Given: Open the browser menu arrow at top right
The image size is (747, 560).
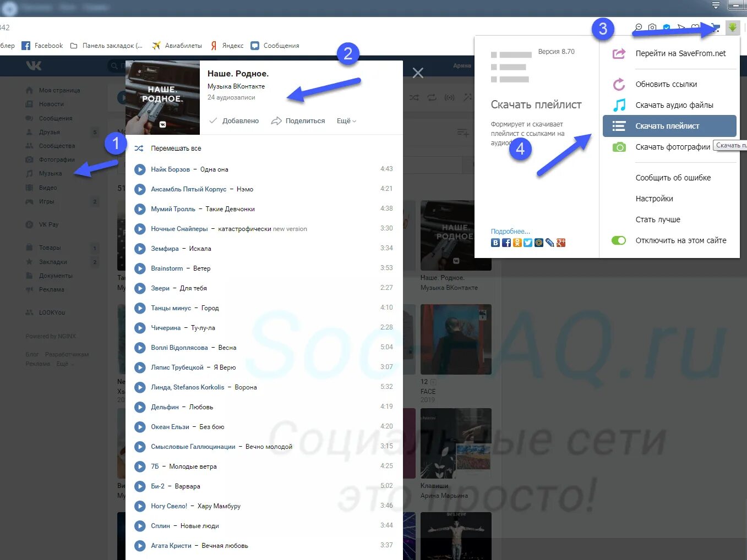Looking at the screenshot, I should click(716, 6).
